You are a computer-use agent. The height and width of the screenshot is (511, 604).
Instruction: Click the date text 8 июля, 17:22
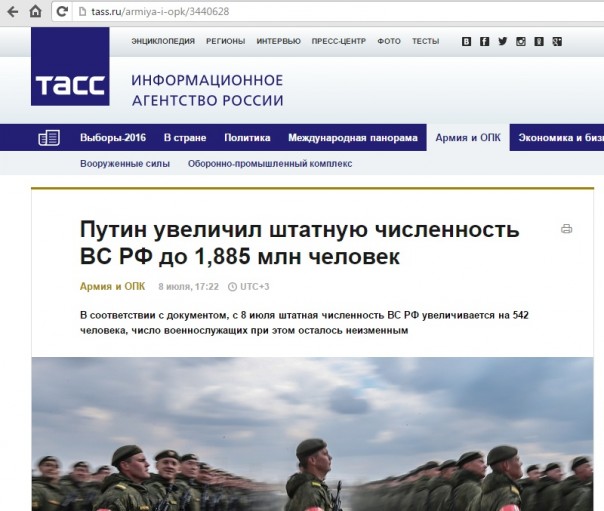[x=188, y=286]
